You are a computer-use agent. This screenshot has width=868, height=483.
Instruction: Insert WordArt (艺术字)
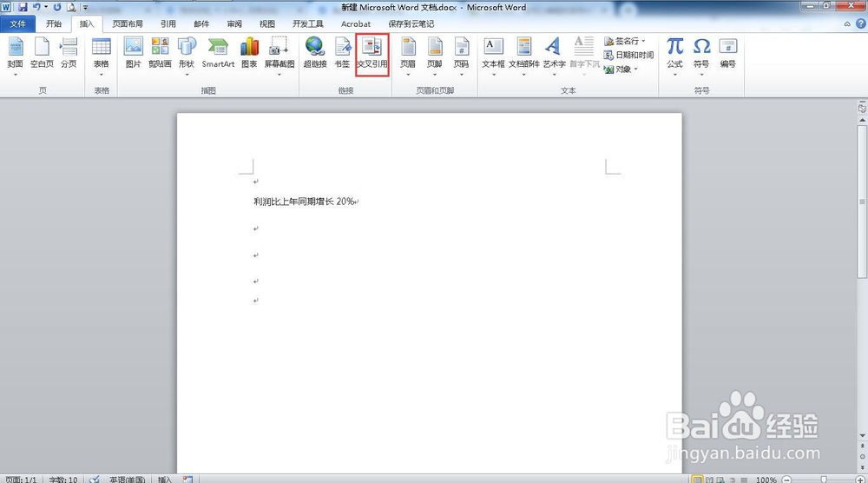(x=554, y=56)
